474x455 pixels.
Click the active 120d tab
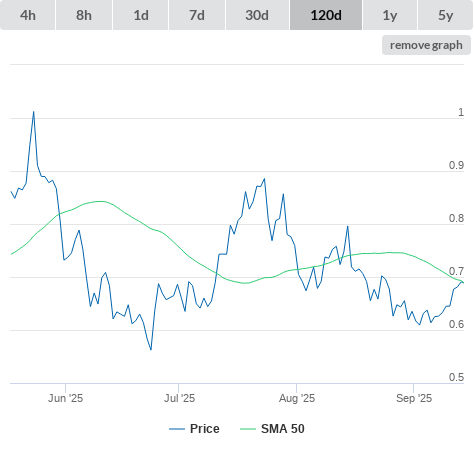326,15
